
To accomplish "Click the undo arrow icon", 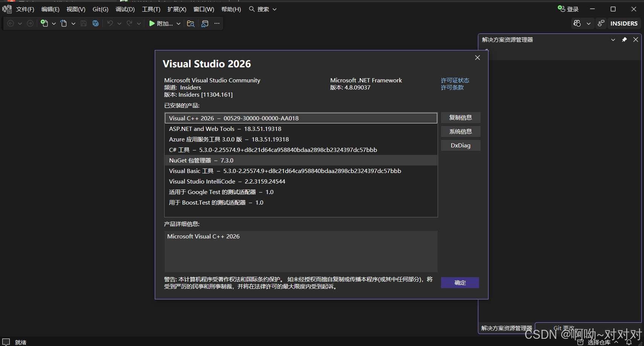I will 110,23.
